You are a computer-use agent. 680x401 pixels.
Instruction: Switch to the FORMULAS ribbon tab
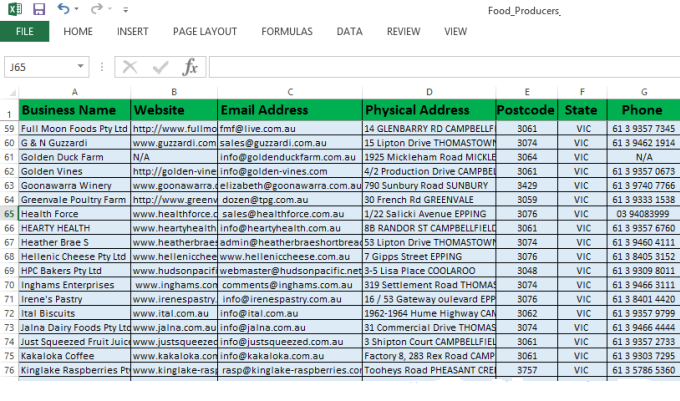coord(287,32)
